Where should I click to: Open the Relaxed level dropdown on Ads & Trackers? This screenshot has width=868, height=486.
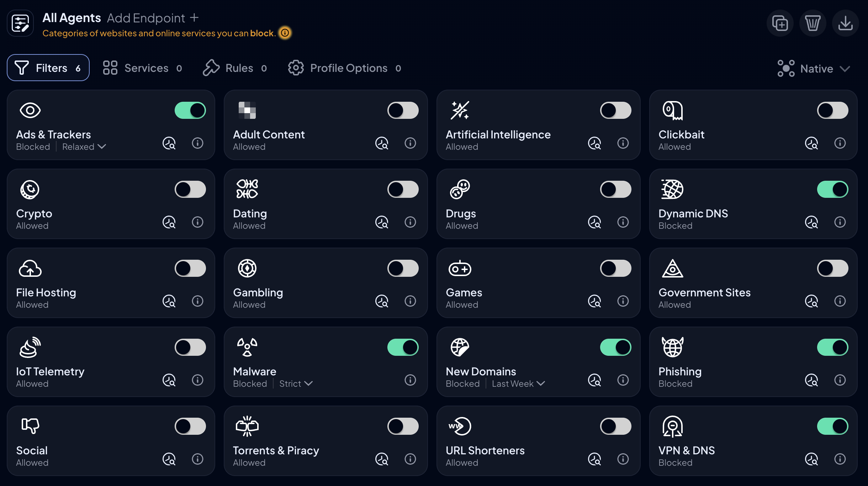click(84, 147)
